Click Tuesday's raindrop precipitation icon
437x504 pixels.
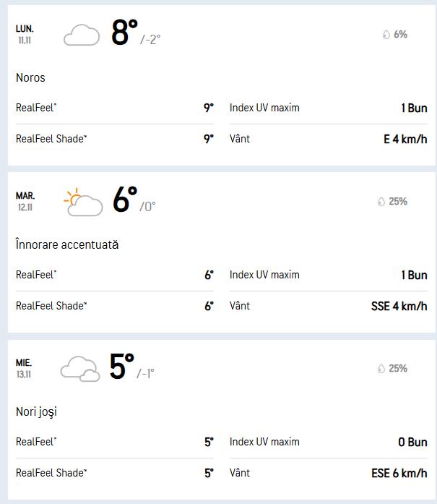click(381, 202)
